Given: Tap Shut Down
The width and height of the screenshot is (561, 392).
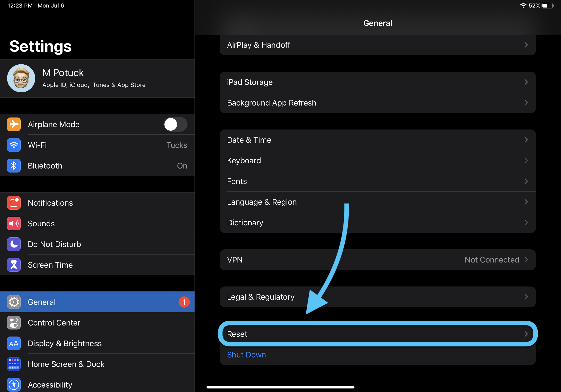Looking at the screenshot, I should click(246, 355).
